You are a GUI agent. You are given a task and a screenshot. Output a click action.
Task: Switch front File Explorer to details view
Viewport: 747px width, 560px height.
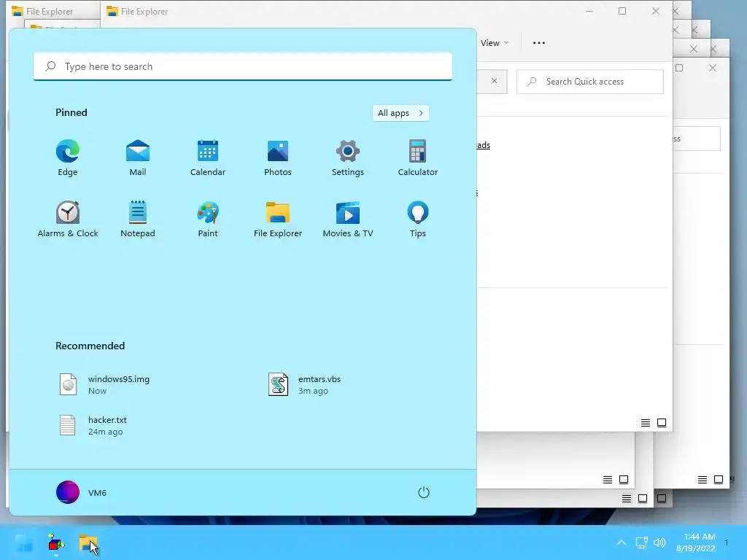(646, 423)
